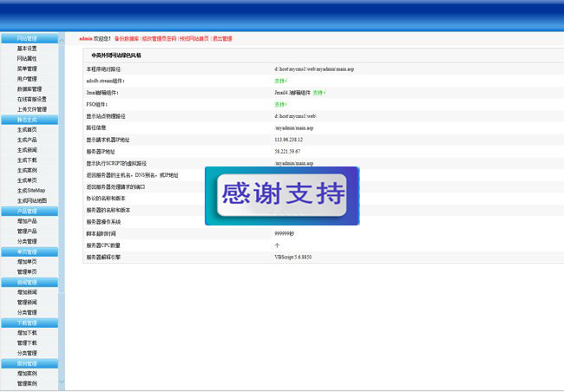Select 增加下载 in the sidebar

pos(27,333)
